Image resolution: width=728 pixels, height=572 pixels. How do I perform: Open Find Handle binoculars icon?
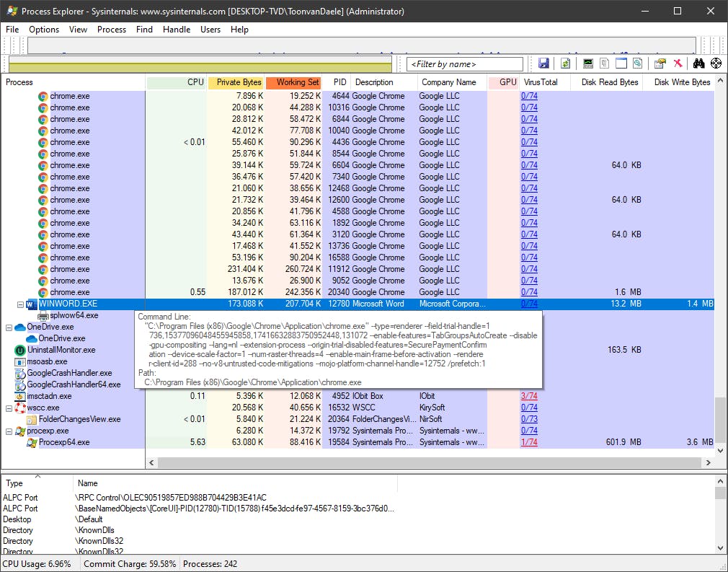click(x=698, y=64)
